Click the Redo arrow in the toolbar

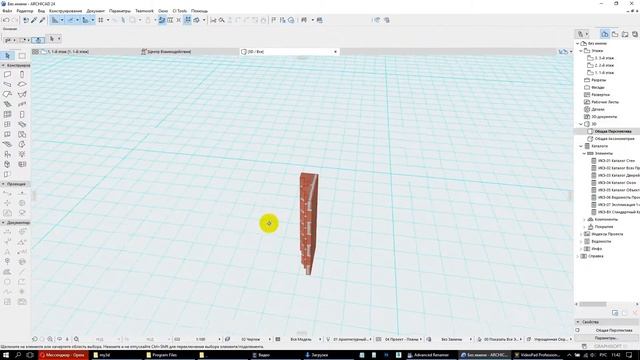pos(15,20)
